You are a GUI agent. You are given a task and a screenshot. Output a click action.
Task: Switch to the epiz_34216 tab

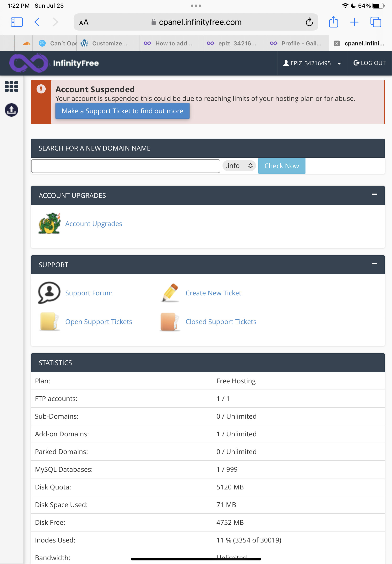(x=234, y=43)
